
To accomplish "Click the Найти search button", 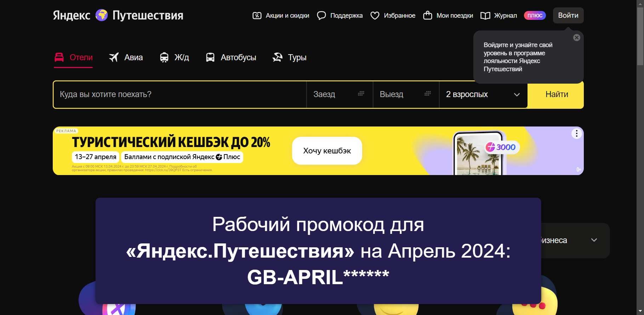I will 556,95.
